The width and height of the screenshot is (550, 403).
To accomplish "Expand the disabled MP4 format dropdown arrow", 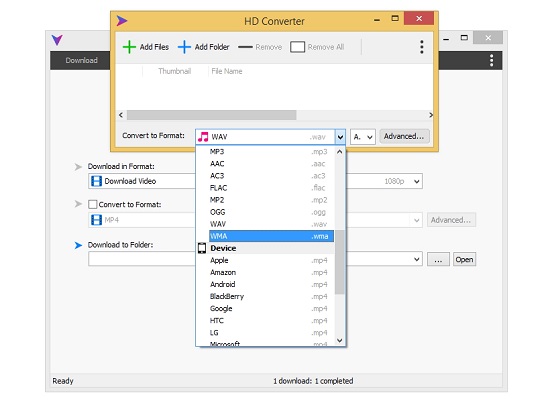I will (416, 220).
